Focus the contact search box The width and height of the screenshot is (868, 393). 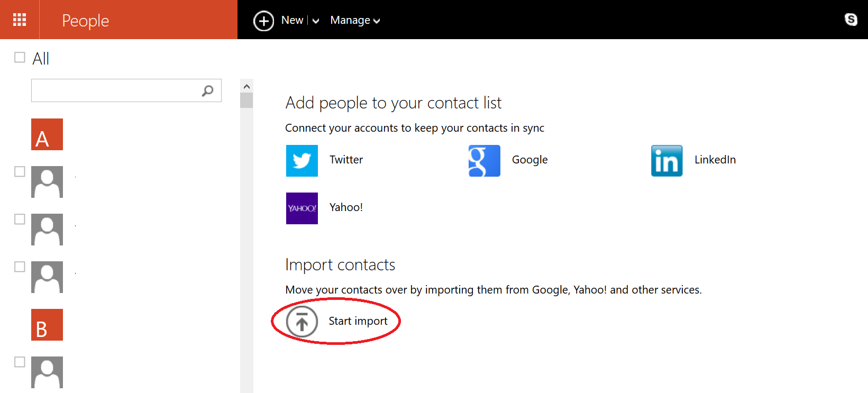(126, 90)
